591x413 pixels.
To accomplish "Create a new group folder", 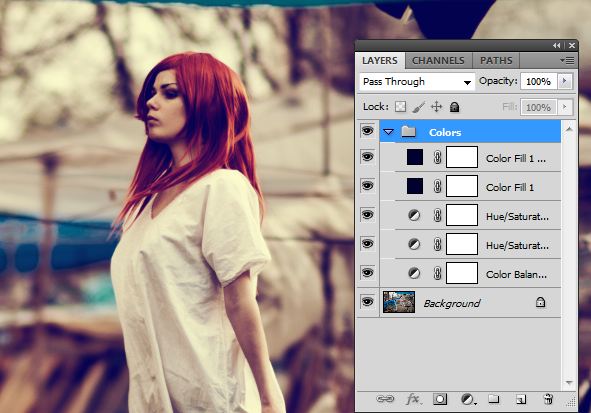I will tap(493, 399).
